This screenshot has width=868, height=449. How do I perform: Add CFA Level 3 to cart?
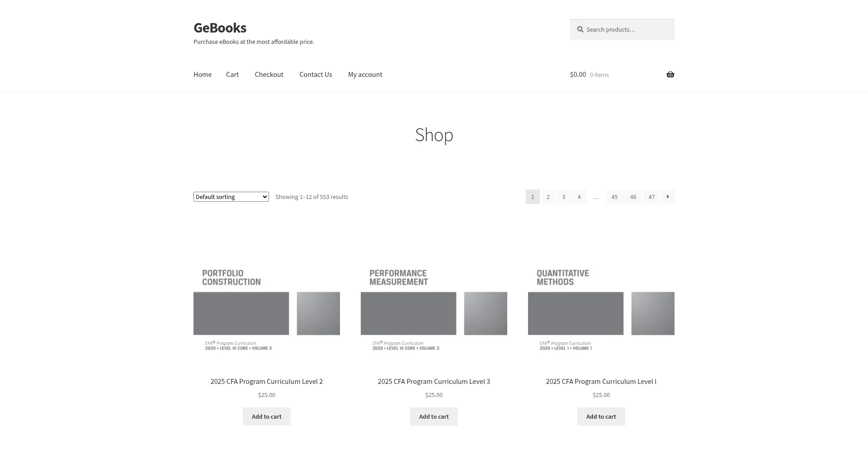(434, 416)
